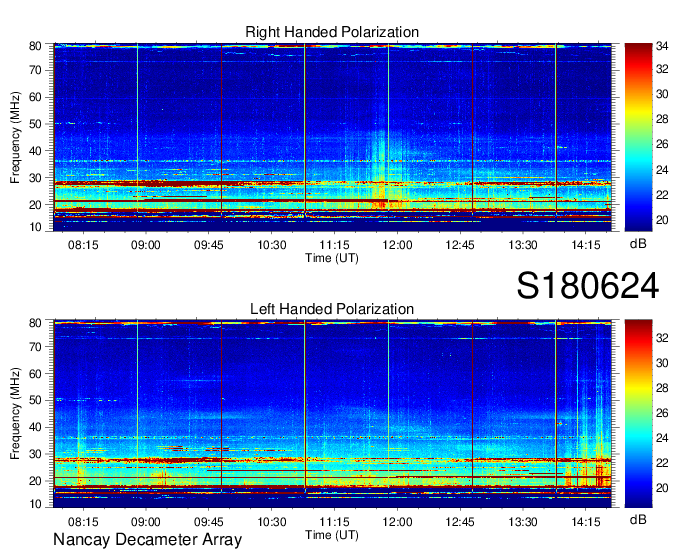
Task: Click the upper plot's Frequency (MHz) axis label
Action: pos(15,137)
